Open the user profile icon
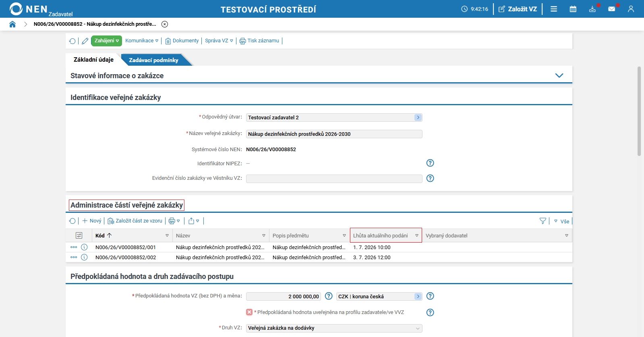The height and width of the screenshot is (337, 644). pos(631,9)
